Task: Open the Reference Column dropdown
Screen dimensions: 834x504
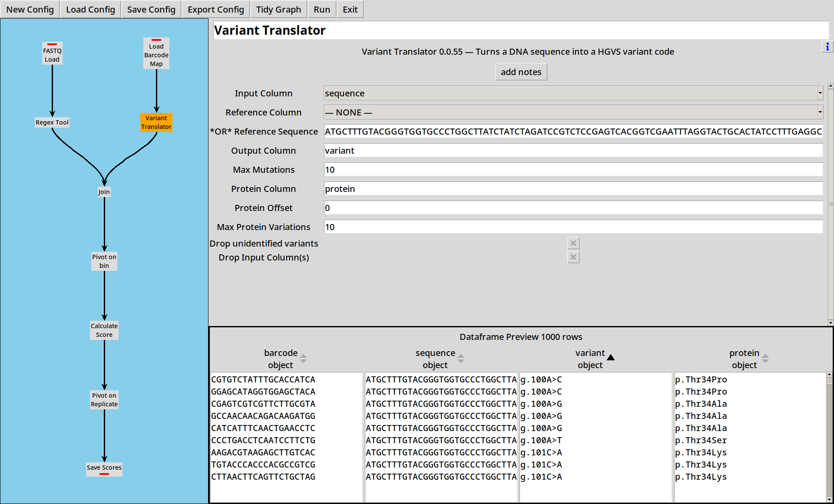Action: tap(573, 112)
